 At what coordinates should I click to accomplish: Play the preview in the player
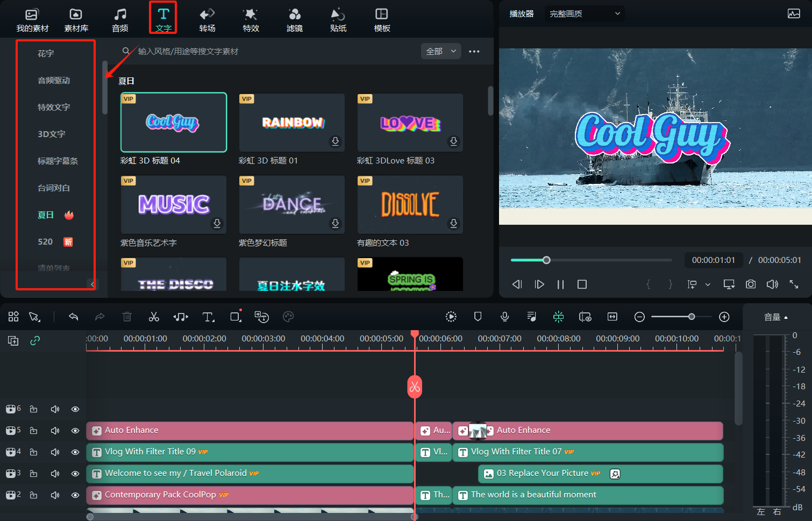pyautogui.click(x=539, y=284)
